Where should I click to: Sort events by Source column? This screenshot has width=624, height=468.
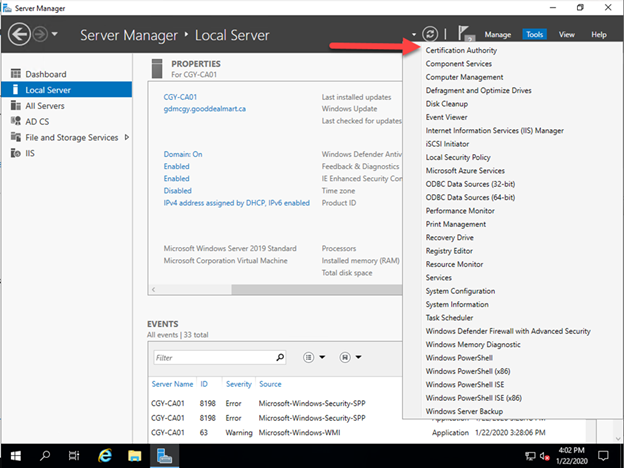270,384
